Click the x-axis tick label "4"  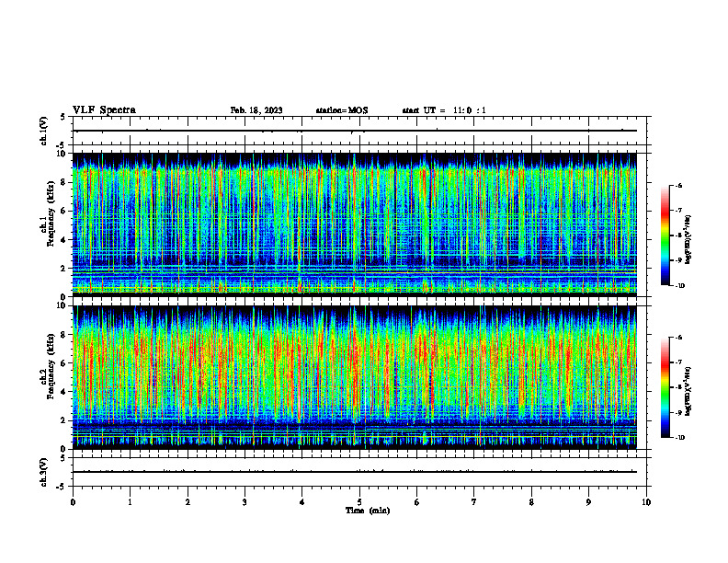tap(302, 502)
